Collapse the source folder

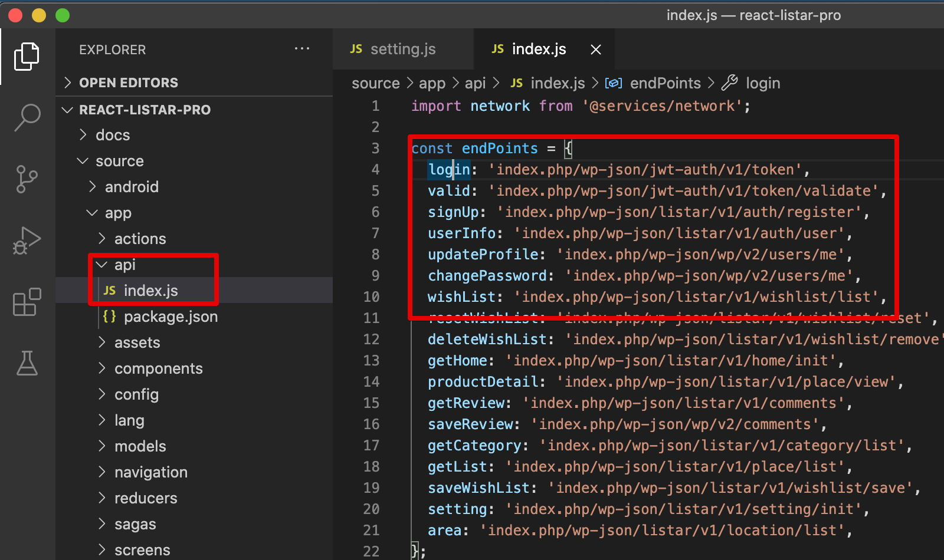pyautogui.click(x=194, y=161)
